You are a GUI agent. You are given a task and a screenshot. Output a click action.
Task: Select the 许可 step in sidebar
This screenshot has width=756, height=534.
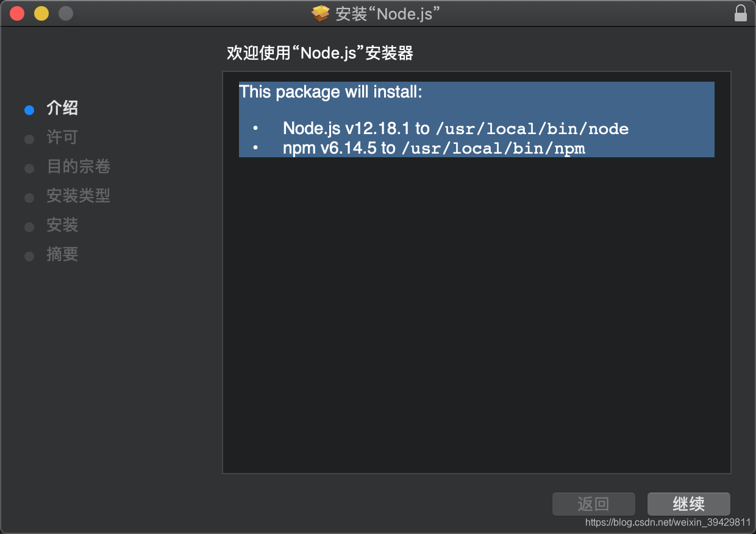[62, 138]
